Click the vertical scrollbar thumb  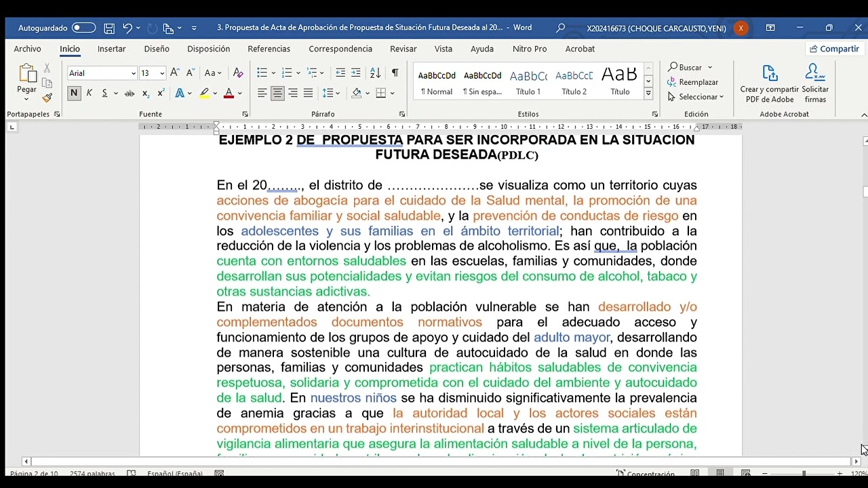(x=865, y=191)
